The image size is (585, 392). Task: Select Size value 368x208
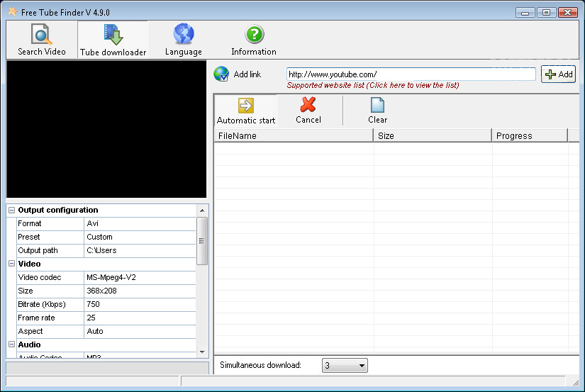140,291
